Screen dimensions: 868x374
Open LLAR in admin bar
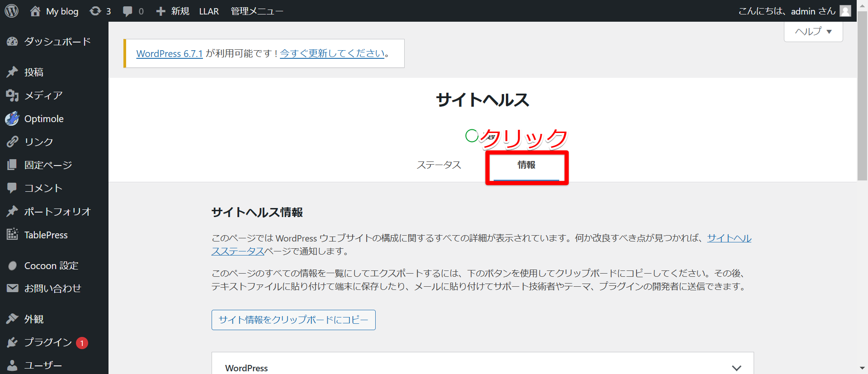pyautogui.click(x=209, y=11)
